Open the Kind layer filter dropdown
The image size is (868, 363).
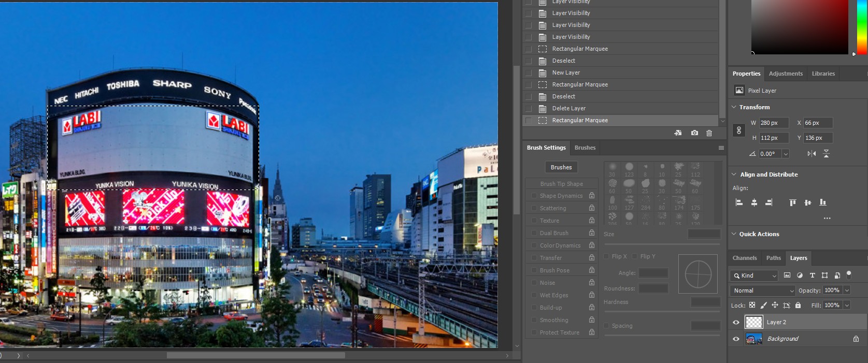click(x=754, y=275)
